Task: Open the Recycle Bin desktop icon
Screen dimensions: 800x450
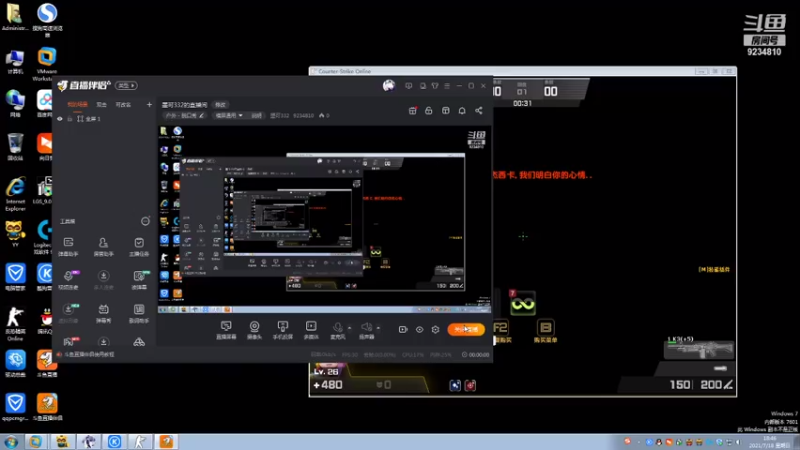Action: click(15, 146)
